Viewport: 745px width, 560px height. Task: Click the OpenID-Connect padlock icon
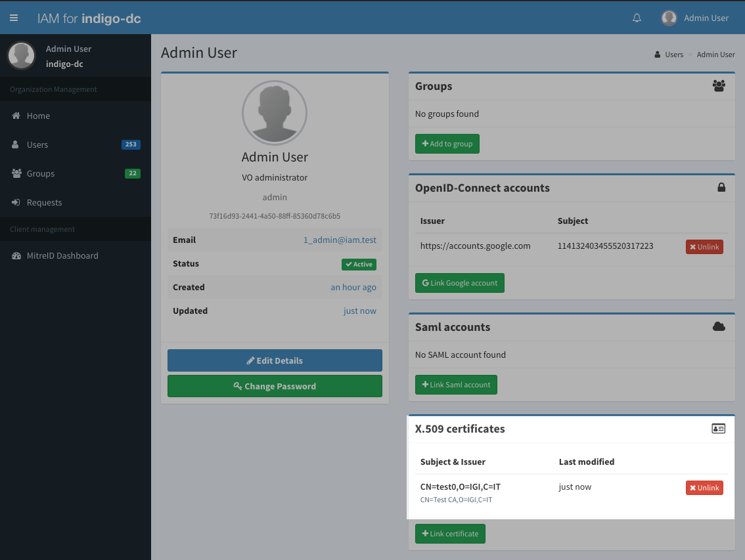click(721, 188)
